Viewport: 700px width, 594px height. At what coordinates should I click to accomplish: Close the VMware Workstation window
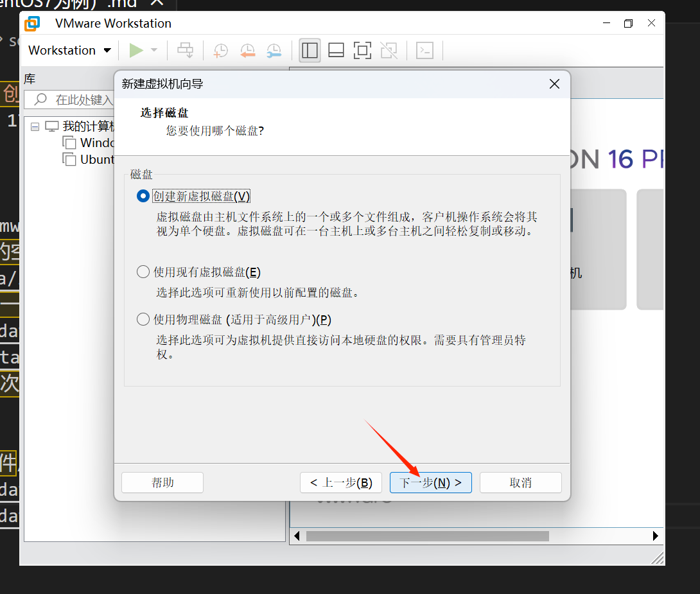click(x=651, y=22)
